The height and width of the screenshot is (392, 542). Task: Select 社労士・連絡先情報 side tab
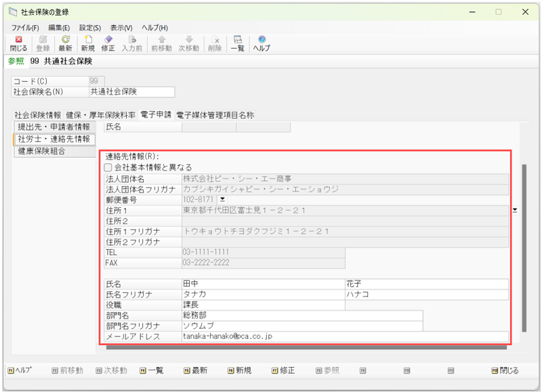click(x=54, y=139)
